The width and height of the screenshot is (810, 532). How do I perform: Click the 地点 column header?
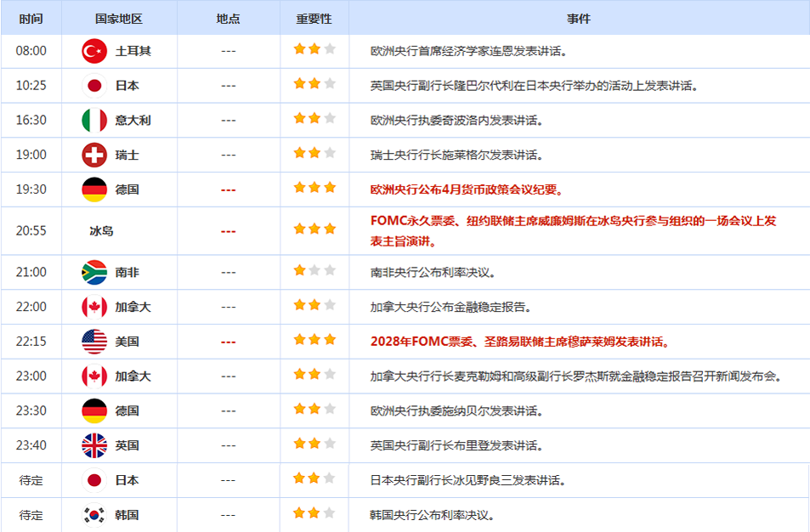tap(229, 19)
